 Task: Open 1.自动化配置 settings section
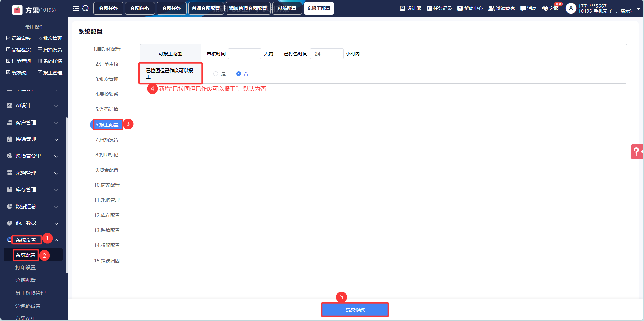(x=107, y=49)
